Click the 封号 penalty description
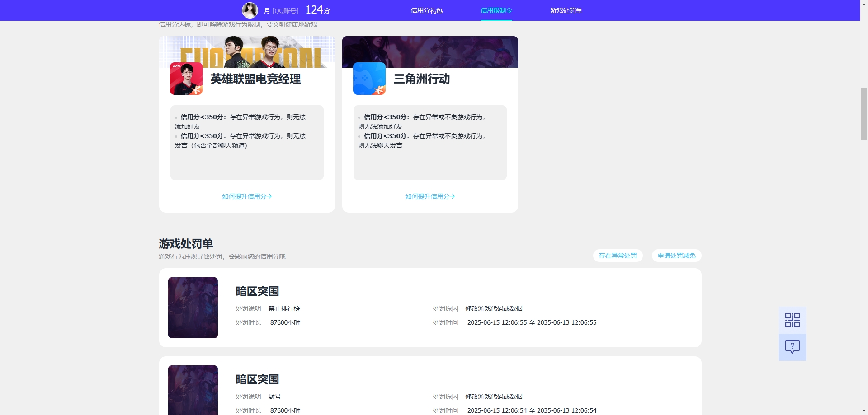Screen dimensions: 868x415 coord(274,396)
